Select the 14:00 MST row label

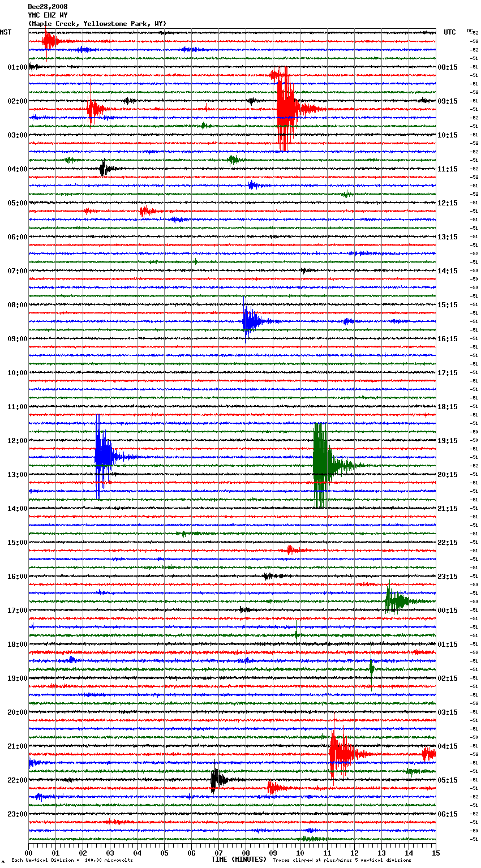coord(17,509)
